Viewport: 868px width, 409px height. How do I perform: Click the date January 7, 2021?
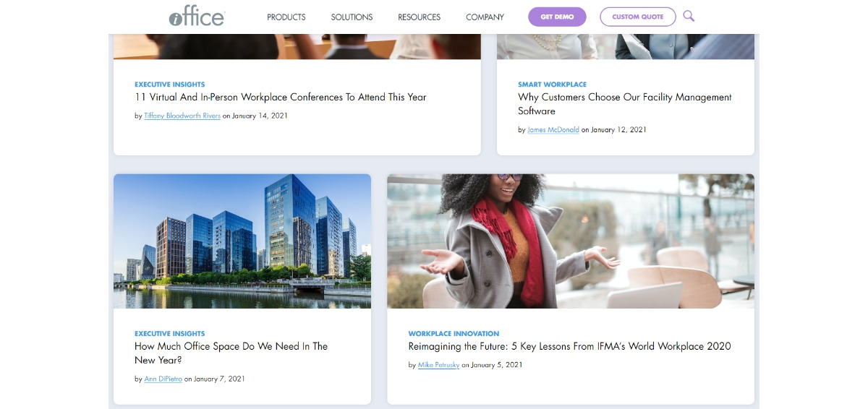point(219,379)
